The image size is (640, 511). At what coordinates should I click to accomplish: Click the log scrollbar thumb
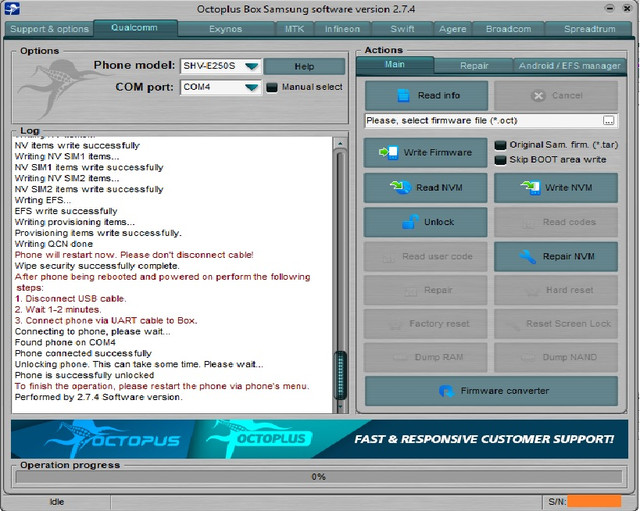pyautogui.click(x=340, y=376)
